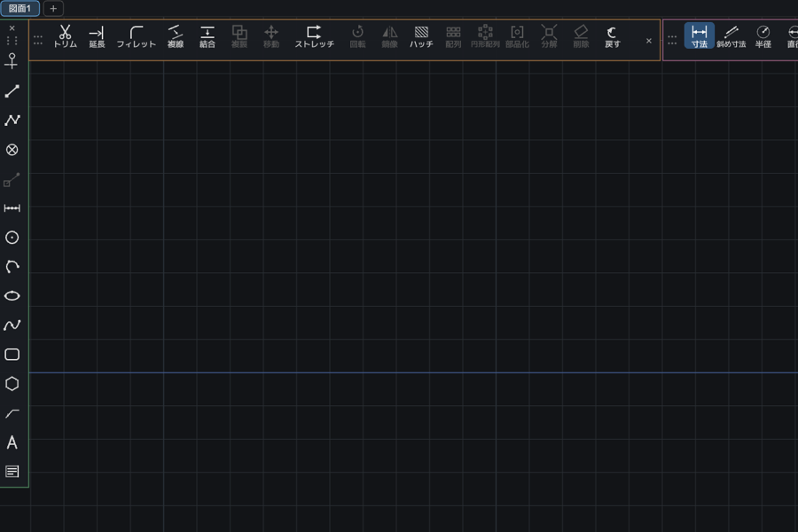The image size is (798, 532).
Task: Pick the divided line segment tool
Action: (12, 208)
